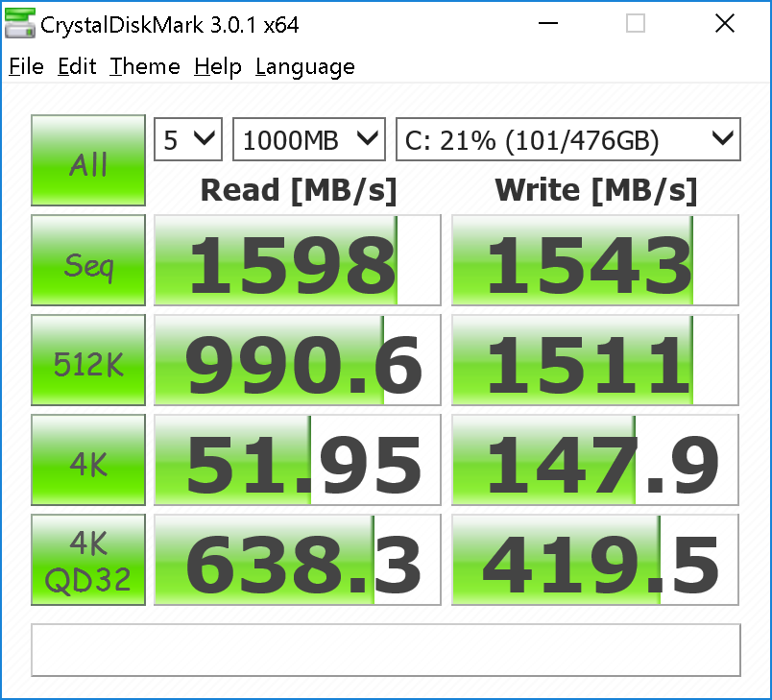Start the 512K benchmark test

pyautogui.click(x=88, y=360)
